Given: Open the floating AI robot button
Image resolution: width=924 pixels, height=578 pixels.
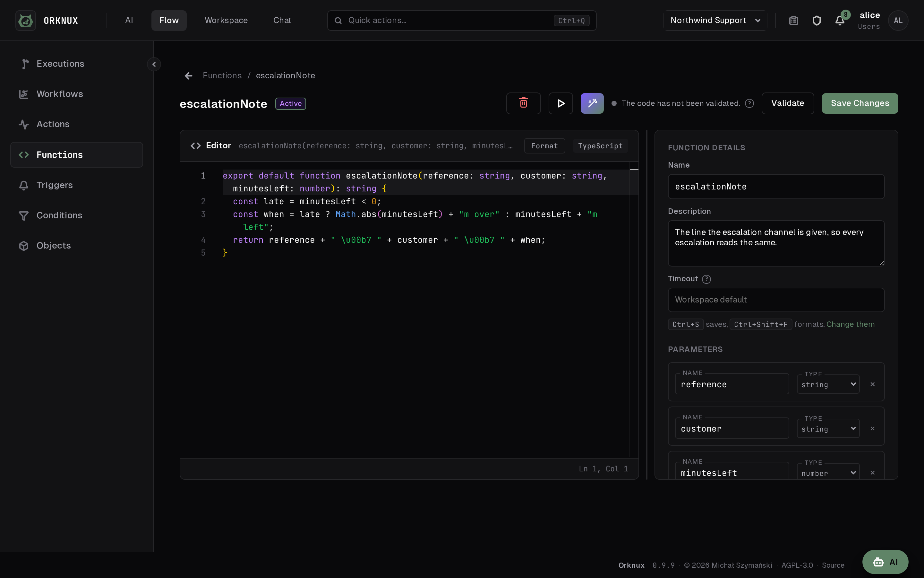Looking at the screenshot, I should click(885, 562).
